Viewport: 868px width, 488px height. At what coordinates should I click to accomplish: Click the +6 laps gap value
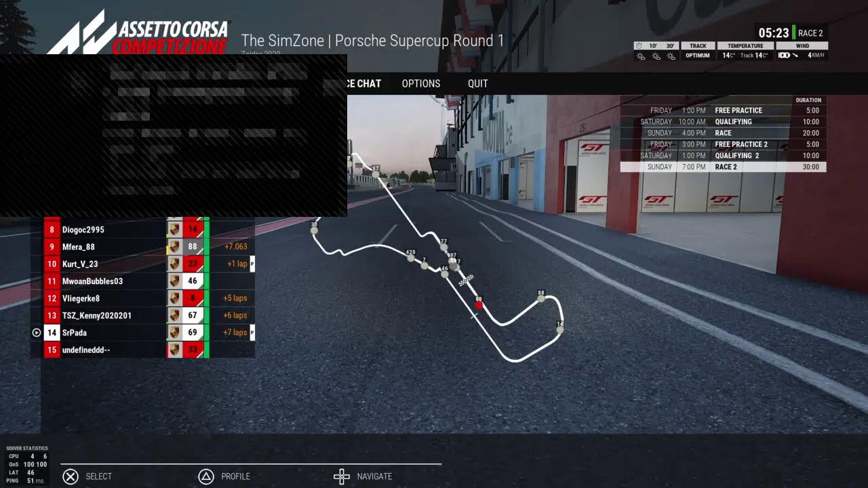point(235,316)
